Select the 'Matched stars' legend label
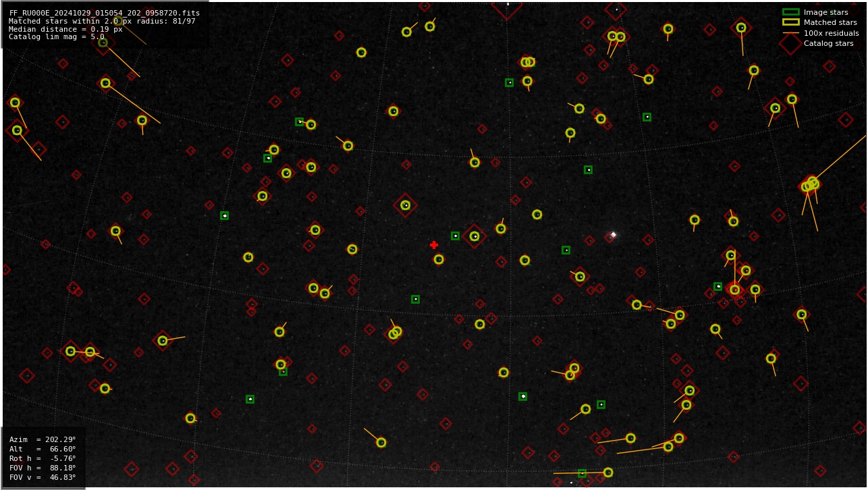 coord(830,22)
